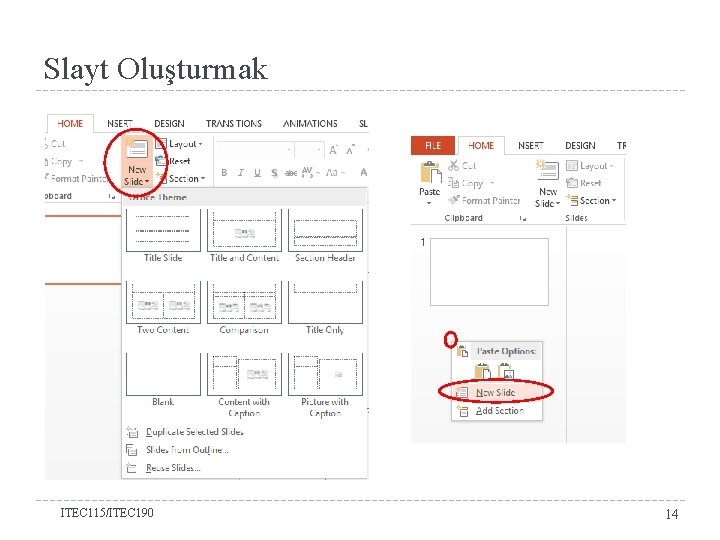Click Paste icon in right ribbon

pos(430,173)
